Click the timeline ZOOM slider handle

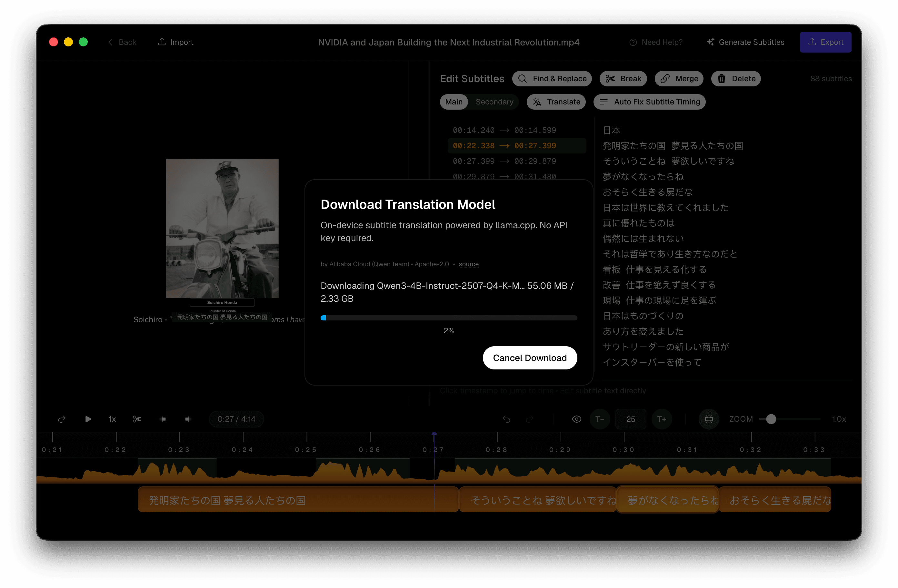click(x=771, y=419)
